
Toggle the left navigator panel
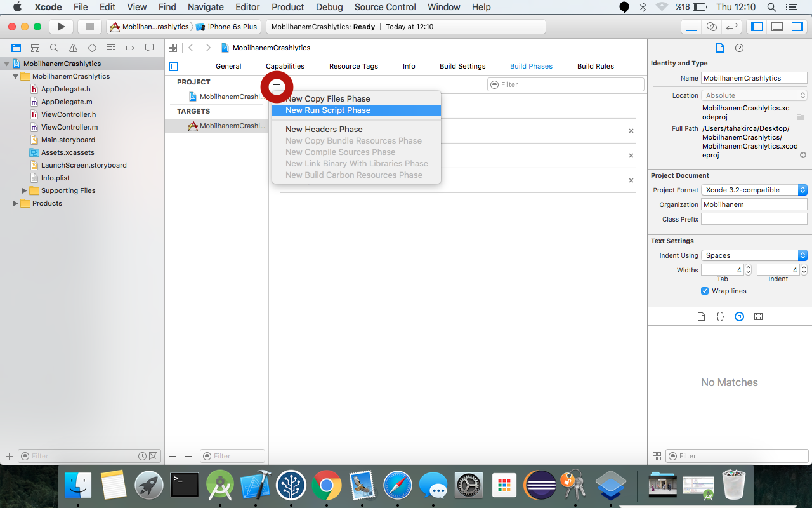tap(756, 27)
